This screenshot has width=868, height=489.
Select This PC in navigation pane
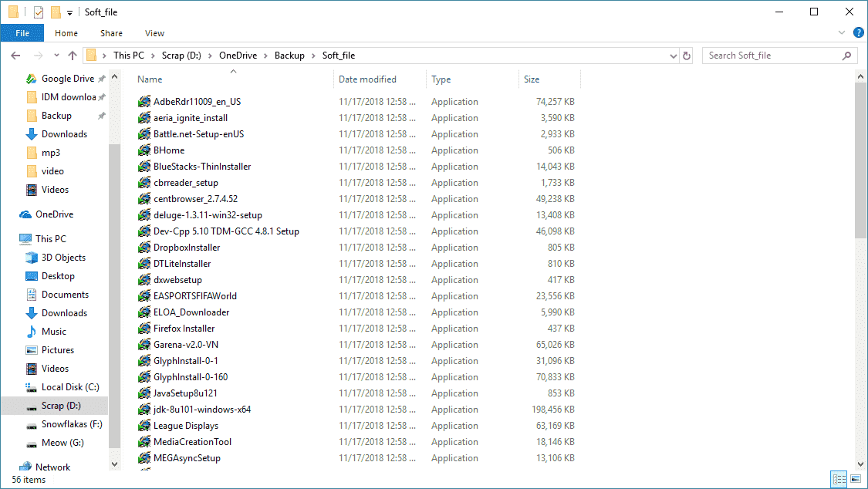click(x=51, y=239)
